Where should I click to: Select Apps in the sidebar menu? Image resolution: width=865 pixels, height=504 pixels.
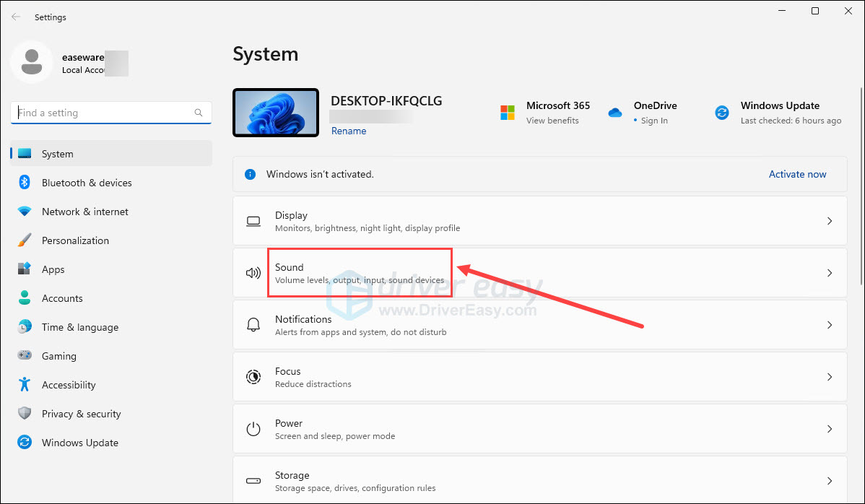click(53, 269)
